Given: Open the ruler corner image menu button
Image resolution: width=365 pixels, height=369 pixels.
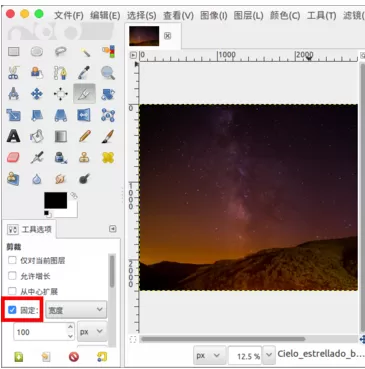Looking at the screenshot, I should point(133,55).
